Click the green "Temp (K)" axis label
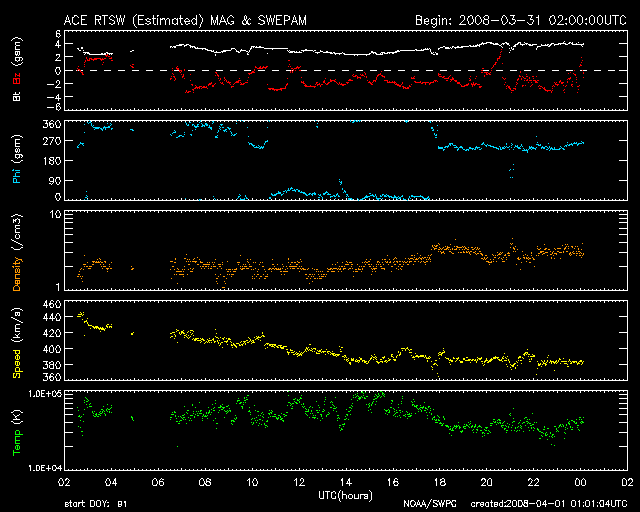Viewport: 640px width, 512px height. 17,432
